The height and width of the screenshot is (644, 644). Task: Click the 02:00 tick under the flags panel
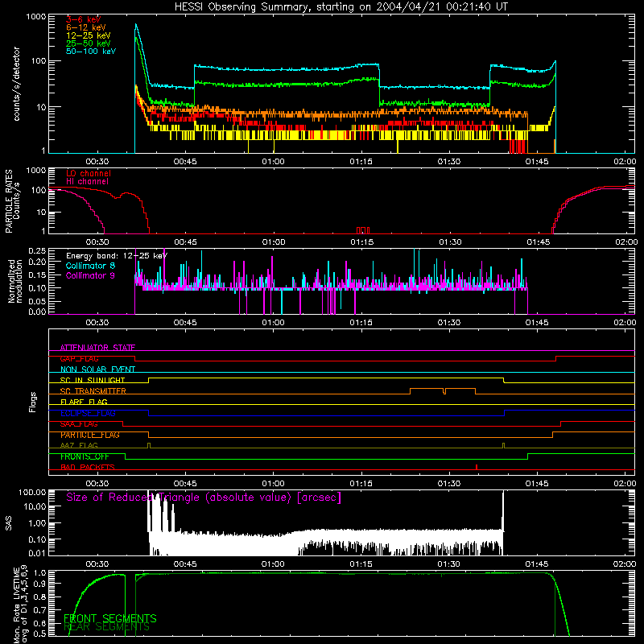[625, 484]
